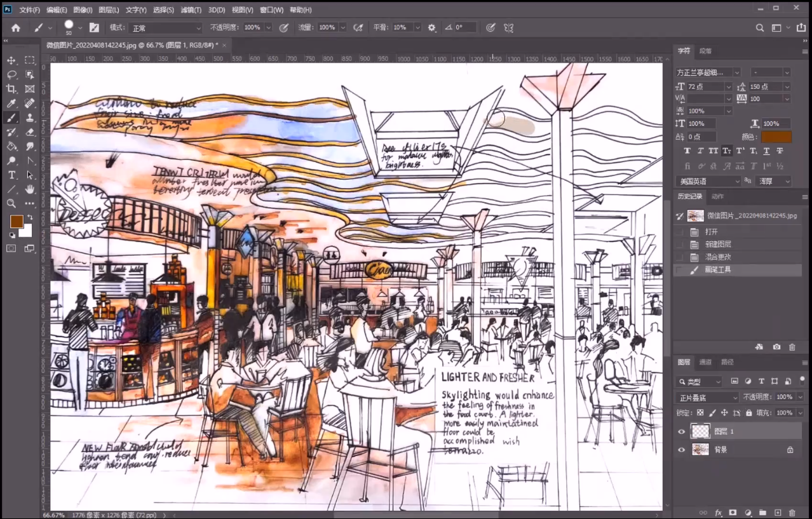Viewport: 812px width, 519px height.
Task: Click the Lasso tool
Action: (x=11, y=74)
